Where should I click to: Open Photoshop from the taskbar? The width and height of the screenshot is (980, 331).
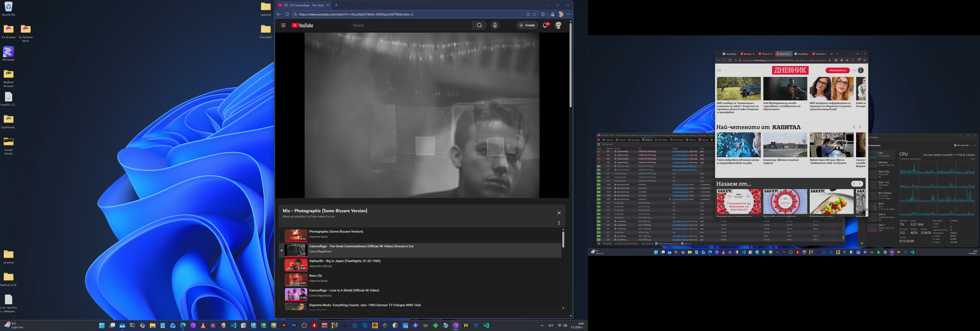pos(294,326)
